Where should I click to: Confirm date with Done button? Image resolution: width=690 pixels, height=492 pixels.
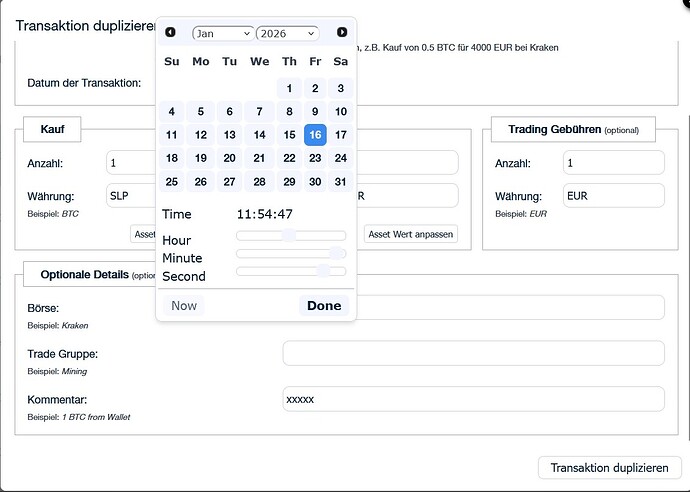(x=324, y=306)
